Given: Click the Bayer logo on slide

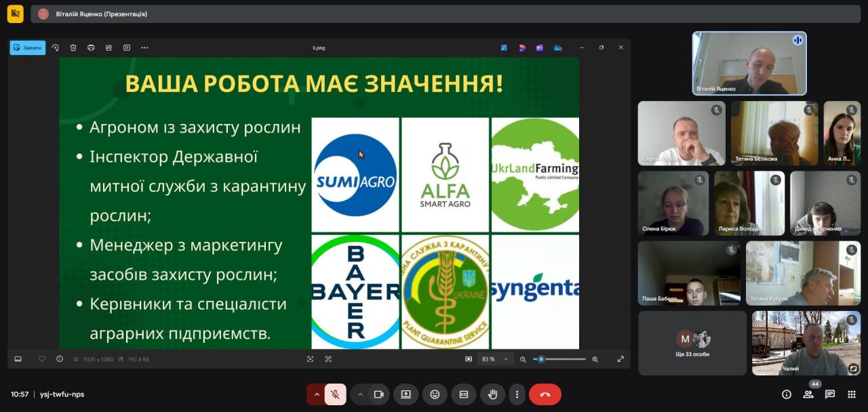Looking at the screenshot, I should [x=355, y=291].
